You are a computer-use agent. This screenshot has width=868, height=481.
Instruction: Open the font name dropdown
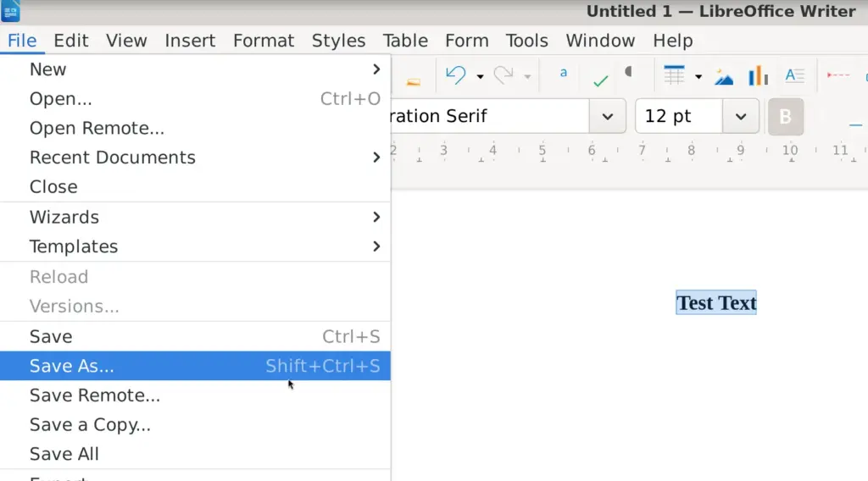click(607, 117)
